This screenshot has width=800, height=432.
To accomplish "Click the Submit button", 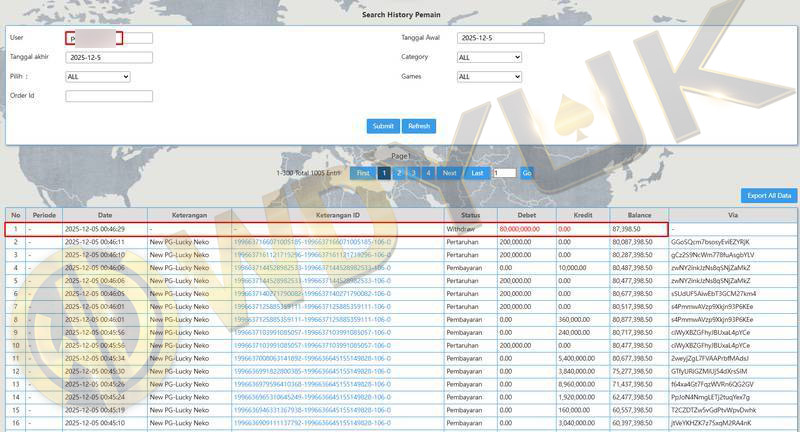I will point(383,126).
